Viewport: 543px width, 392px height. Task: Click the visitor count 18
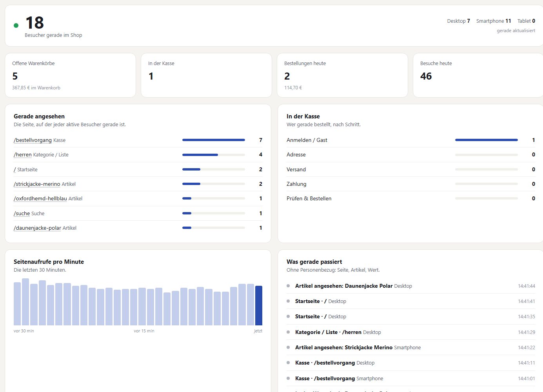click(x=35, y=23)
